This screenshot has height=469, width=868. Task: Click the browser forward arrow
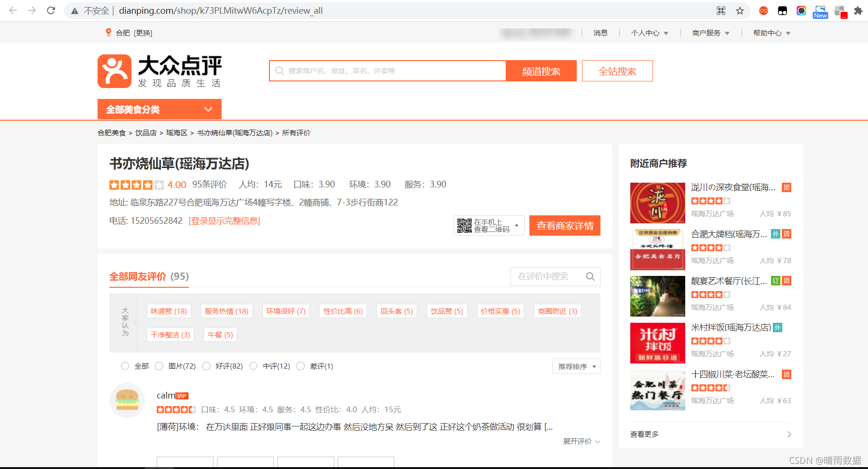(x=32, y=10)
